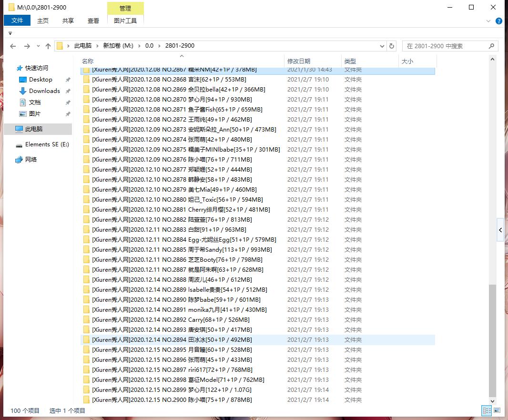Select the folder icon of NO.2868
Viewport: 508px width, 420px height.
click(86, 80)
